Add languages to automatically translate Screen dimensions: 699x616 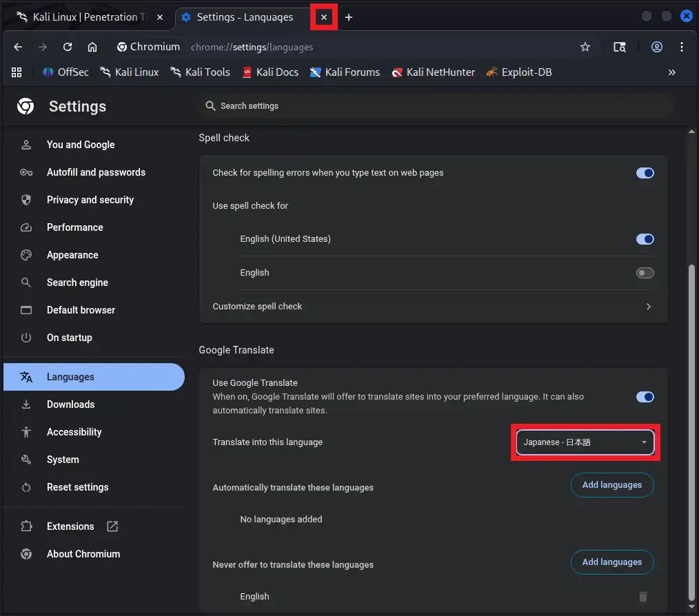tap(611, 485)
